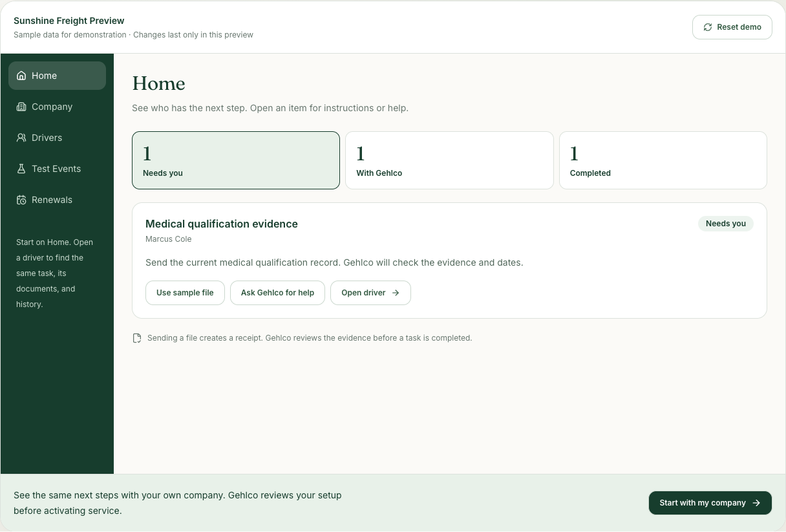Click the Open driver button
786x532 pixels.
(x=370, y=293)
